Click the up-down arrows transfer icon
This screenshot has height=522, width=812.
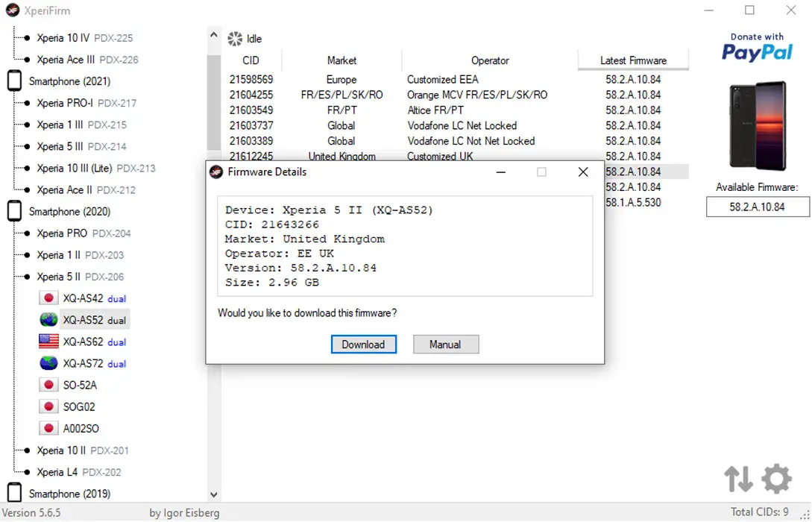pyautogui.click(x=738, y=479)
